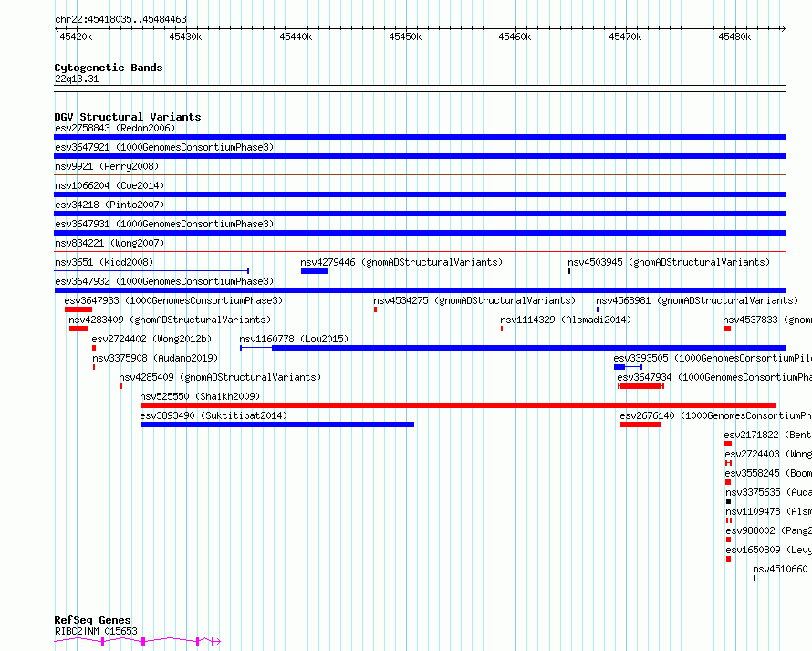Click the red nsv4283409 variant block
Viewport: 812px width, 651px height.
(x=78, y=329)
